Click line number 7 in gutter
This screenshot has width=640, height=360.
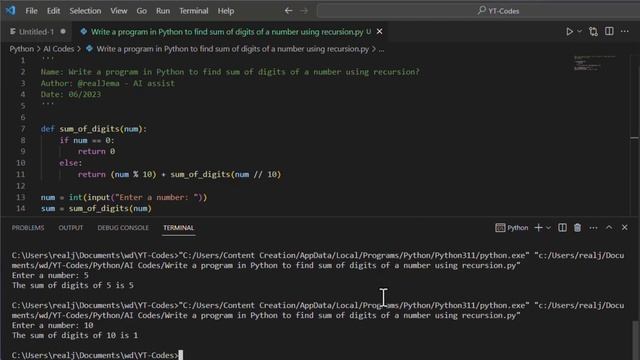23,129
